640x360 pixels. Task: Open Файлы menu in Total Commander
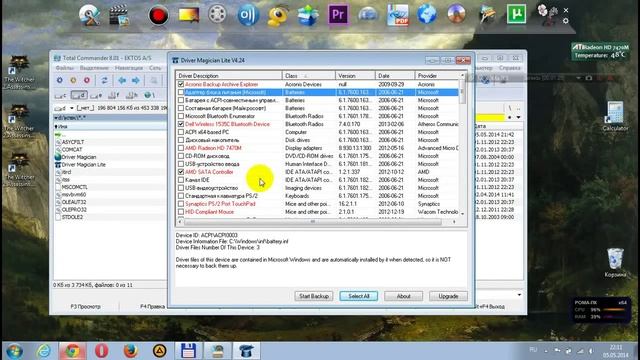[x=64, y=68]
